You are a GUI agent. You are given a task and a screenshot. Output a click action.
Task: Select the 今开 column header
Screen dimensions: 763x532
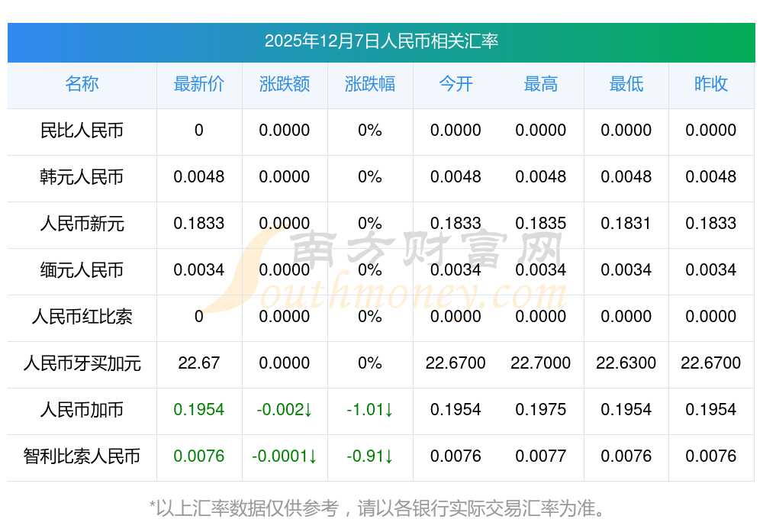coord(456,84)
